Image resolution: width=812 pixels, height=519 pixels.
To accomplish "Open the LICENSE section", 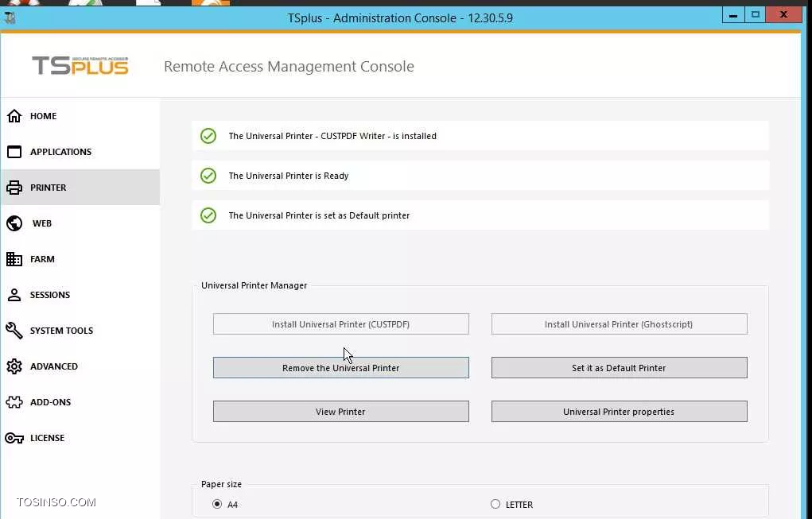I will coord(47,438).
